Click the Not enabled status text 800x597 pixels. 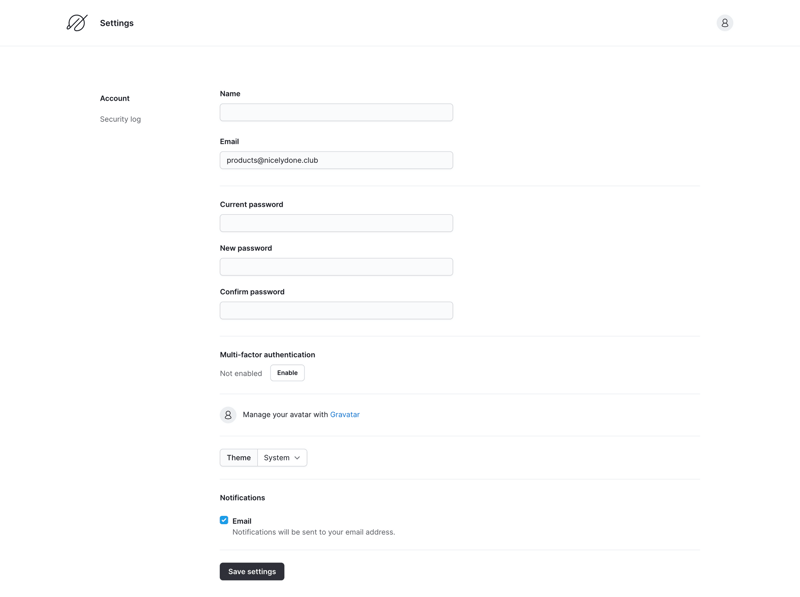tap(241, 372)
